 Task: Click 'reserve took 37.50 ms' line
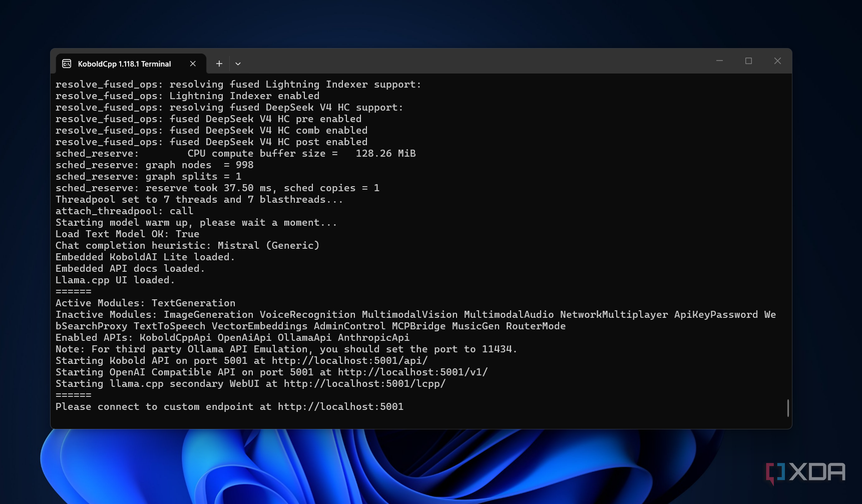(x=218, y=188)
